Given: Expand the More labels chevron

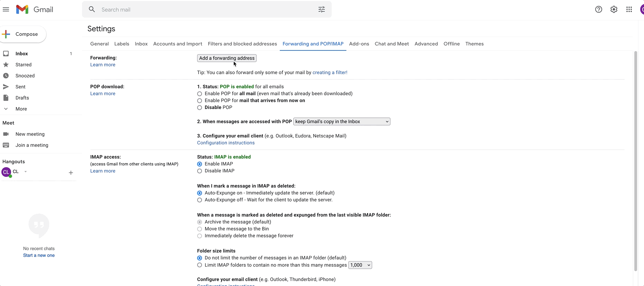Looking at the screenshot, I should point(6,109).
